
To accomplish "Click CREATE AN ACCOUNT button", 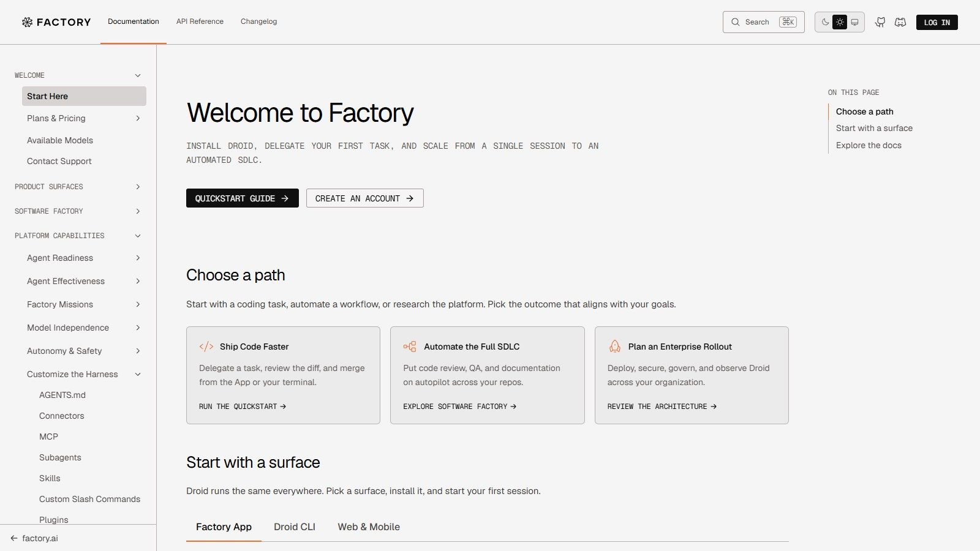I will [x=365, y=198].
